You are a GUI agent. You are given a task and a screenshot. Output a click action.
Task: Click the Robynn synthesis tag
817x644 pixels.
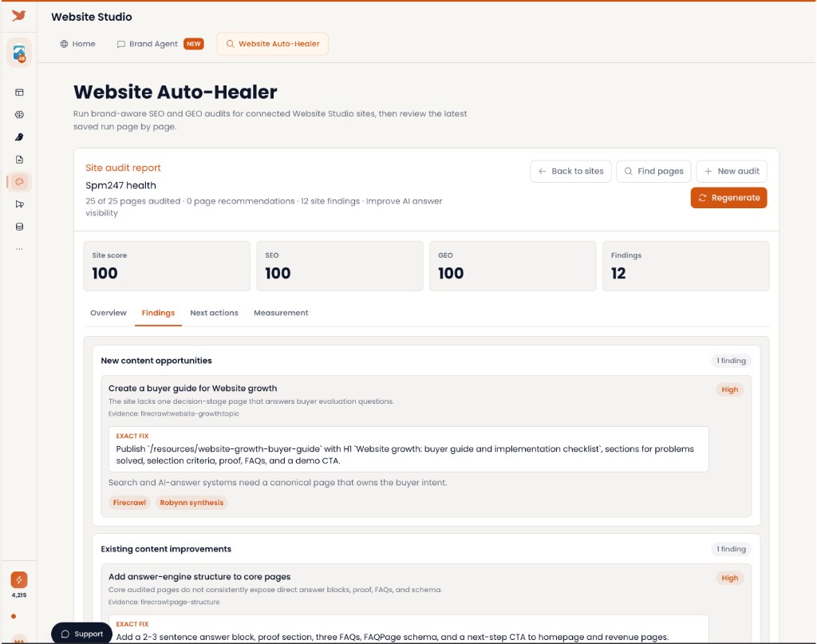click(191, 503)
